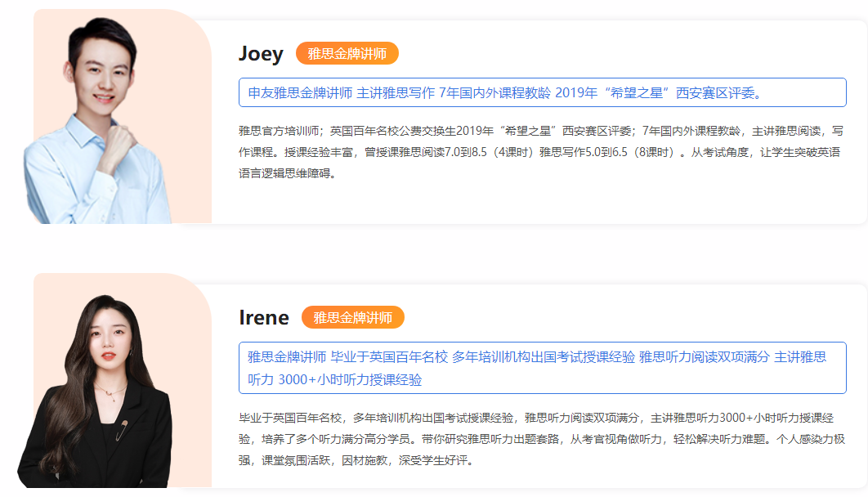868x497 pixels.
Task: Click 雅思听力阅读双项满分 in Irene's blue box
Action: pos(704,356)
